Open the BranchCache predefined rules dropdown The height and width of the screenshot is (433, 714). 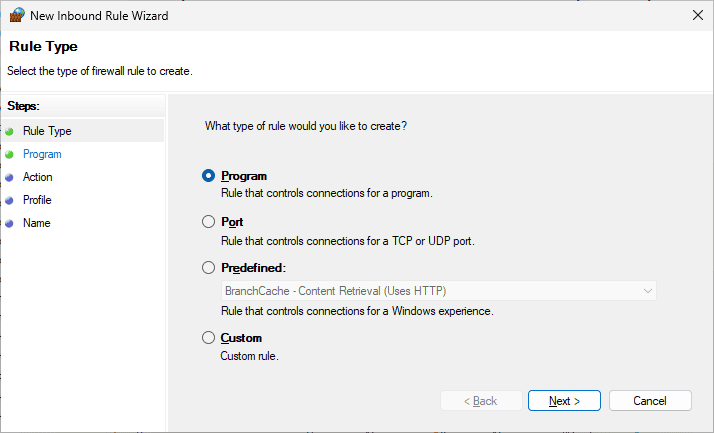point(438,291)
